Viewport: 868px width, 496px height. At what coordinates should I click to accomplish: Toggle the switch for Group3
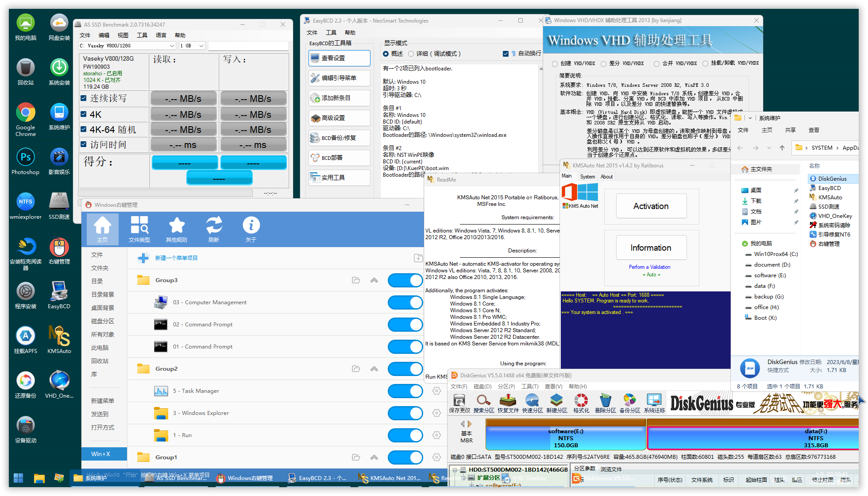405,280
